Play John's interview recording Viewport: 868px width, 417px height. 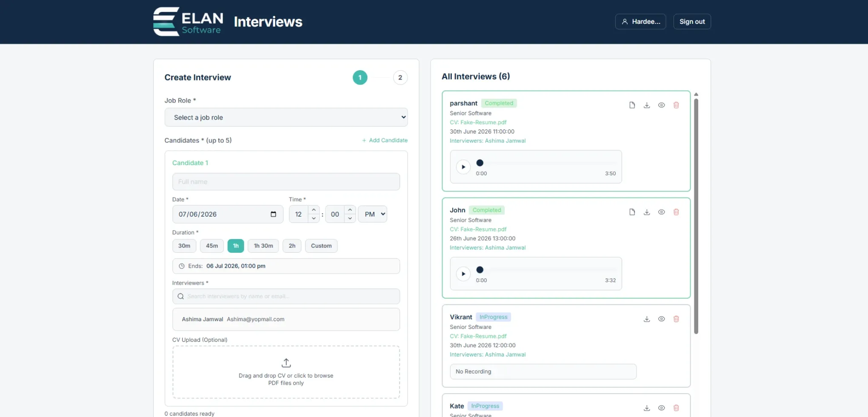(x=463, y=274)
